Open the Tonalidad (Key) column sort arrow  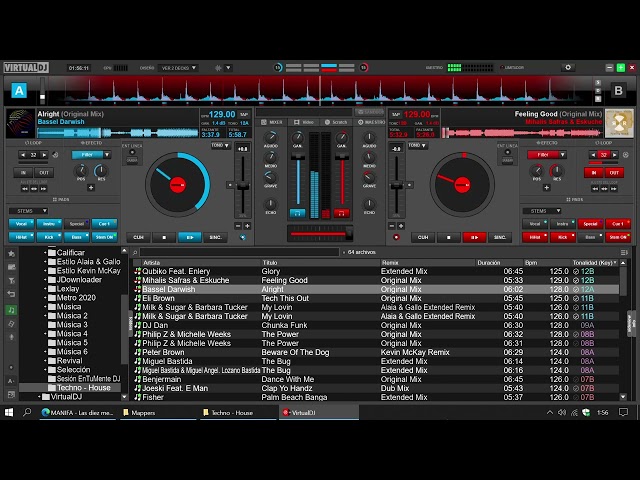click(616, 263)
